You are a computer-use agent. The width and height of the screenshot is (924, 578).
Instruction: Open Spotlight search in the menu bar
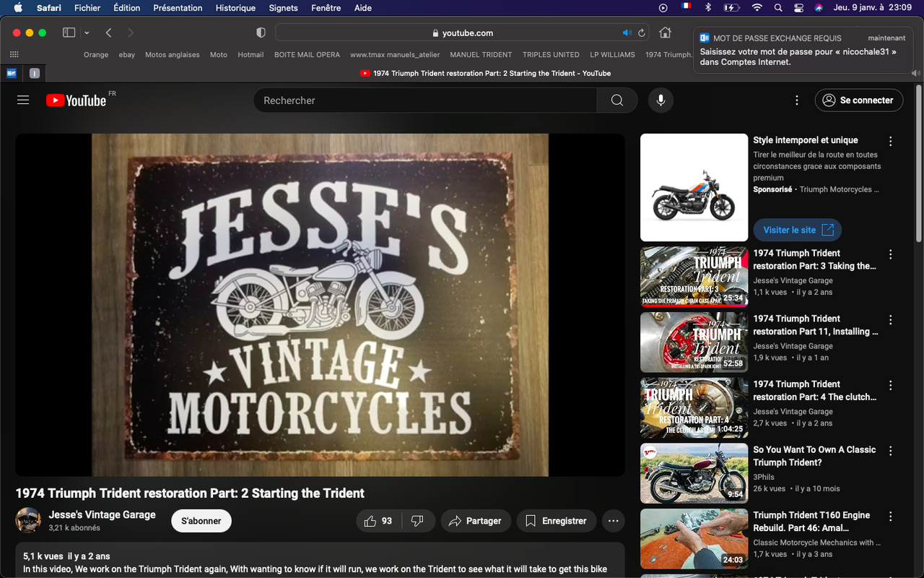(777, 8)
